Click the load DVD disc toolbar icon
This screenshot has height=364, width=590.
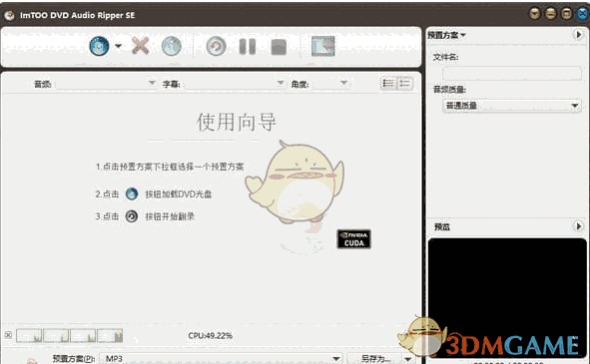pyautogui.click(x=100, y=46)
